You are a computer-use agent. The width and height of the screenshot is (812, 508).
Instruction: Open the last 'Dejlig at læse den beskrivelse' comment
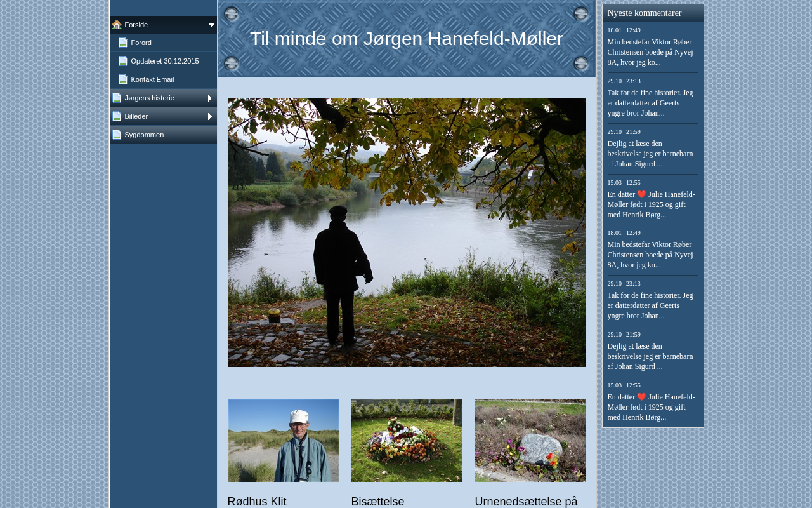click(x=650, y=356)
